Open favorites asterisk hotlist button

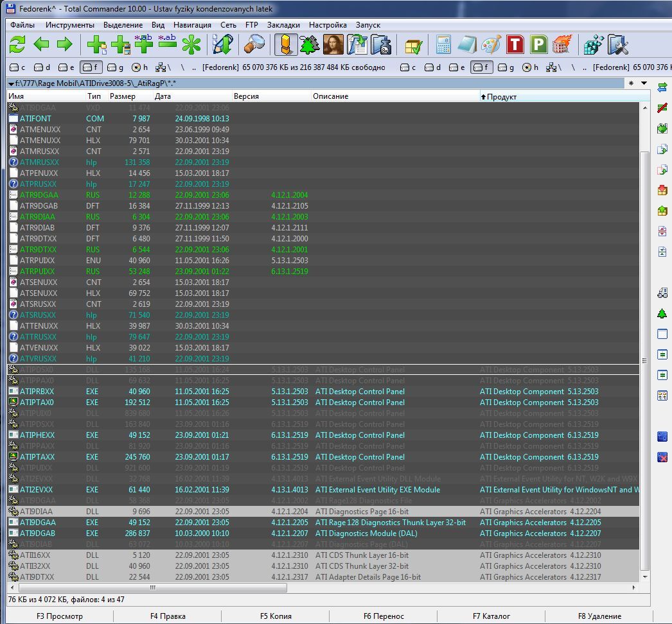click(631, 83)
